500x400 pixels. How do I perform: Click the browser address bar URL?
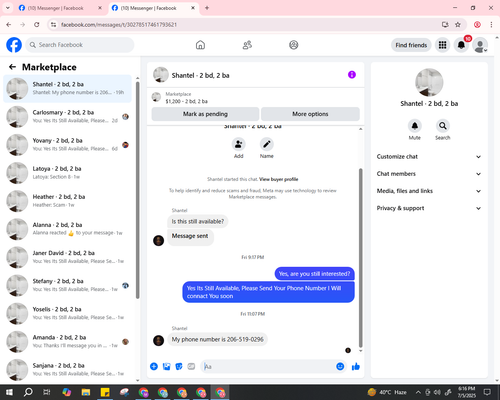119,25
